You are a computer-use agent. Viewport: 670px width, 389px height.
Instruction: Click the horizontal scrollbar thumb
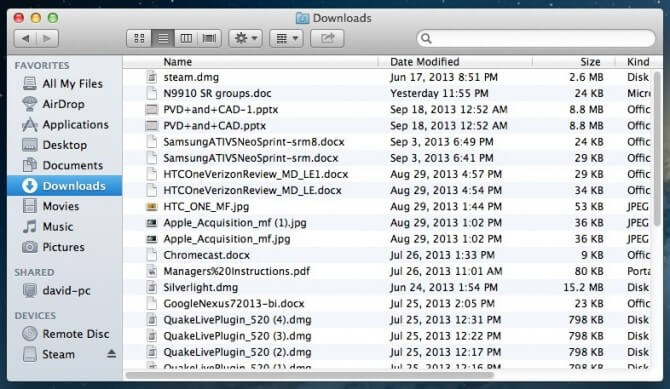[x=309, y=375]
